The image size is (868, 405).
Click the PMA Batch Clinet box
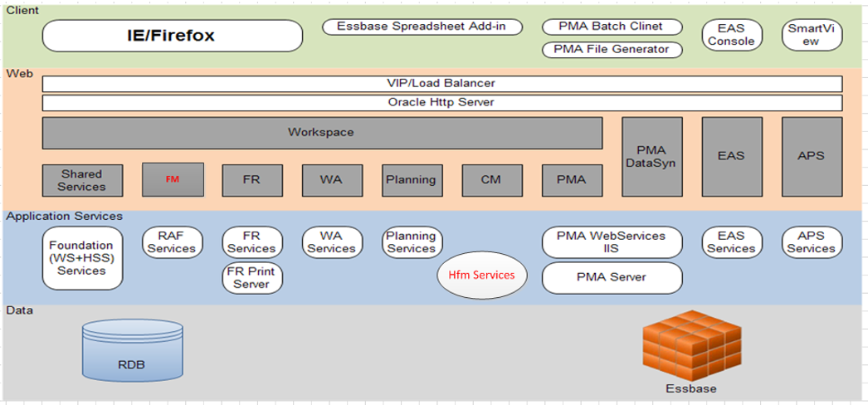coord(612,27)
